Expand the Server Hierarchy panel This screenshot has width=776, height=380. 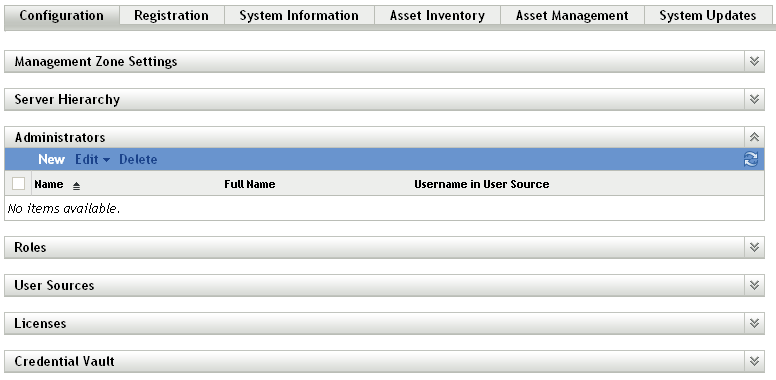click(x=754, y=99)
